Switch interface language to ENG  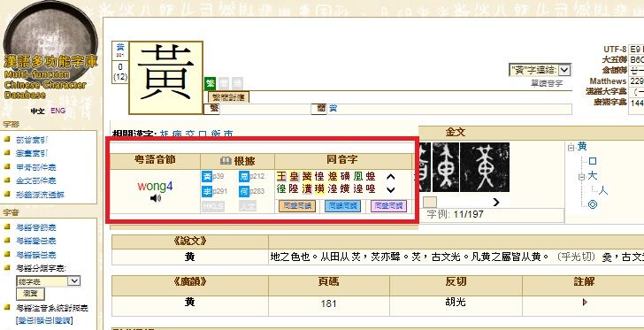click(x=57, y=111)
